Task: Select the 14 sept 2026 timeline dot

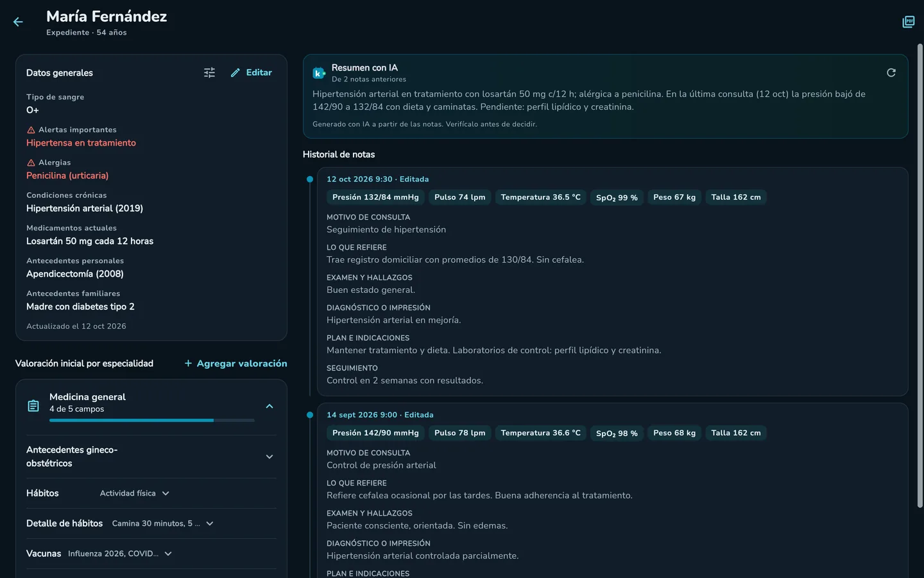Action: 310,415
